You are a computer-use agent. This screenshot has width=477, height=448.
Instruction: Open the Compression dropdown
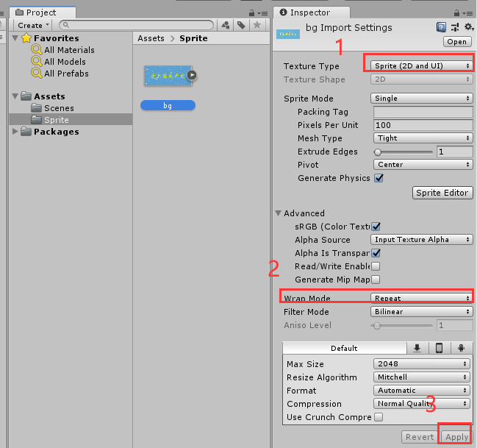[422, 404]
